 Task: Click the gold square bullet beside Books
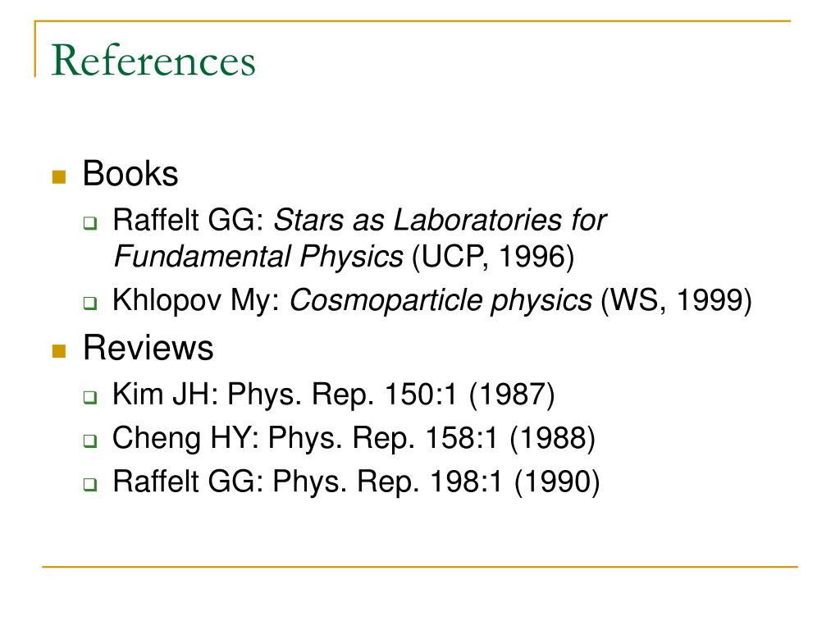(x=59, y=177)
